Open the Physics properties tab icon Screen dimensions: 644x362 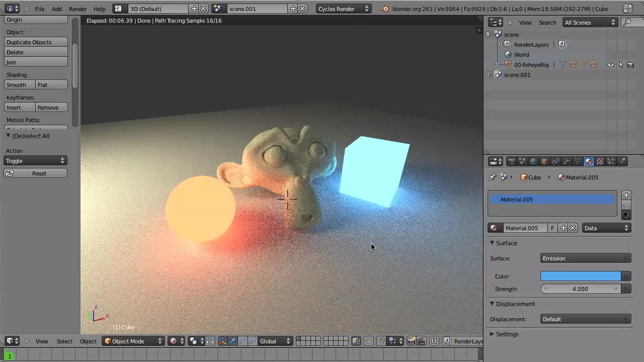click(622, 161)
